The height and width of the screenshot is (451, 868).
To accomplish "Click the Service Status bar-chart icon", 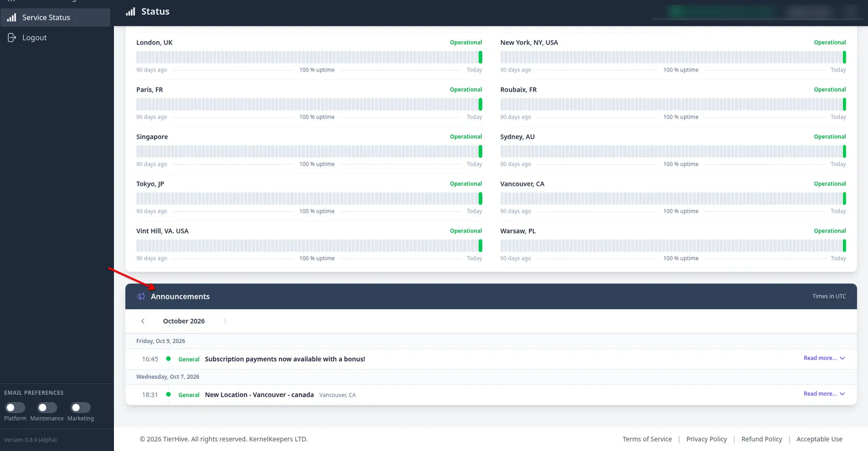I will (x=11, y=17).
